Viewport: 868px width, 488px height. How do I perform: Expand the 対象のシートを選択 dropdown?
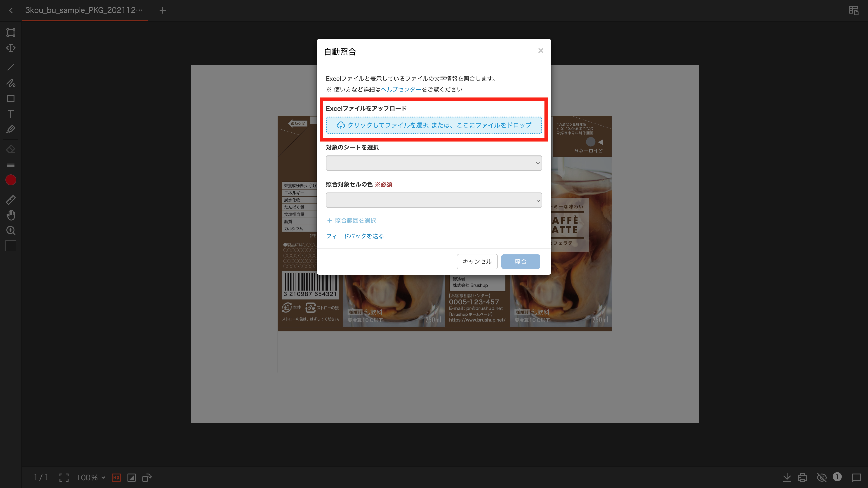point(434,163)
